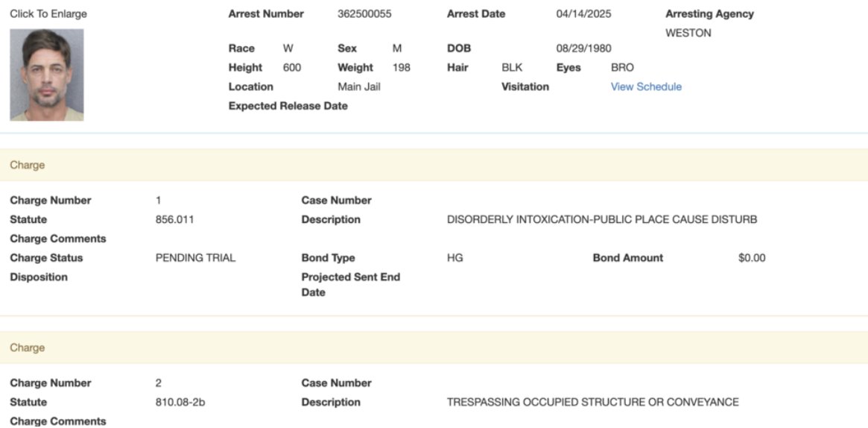Click the PENDING TRIAL charge status

tap(195, 258)
